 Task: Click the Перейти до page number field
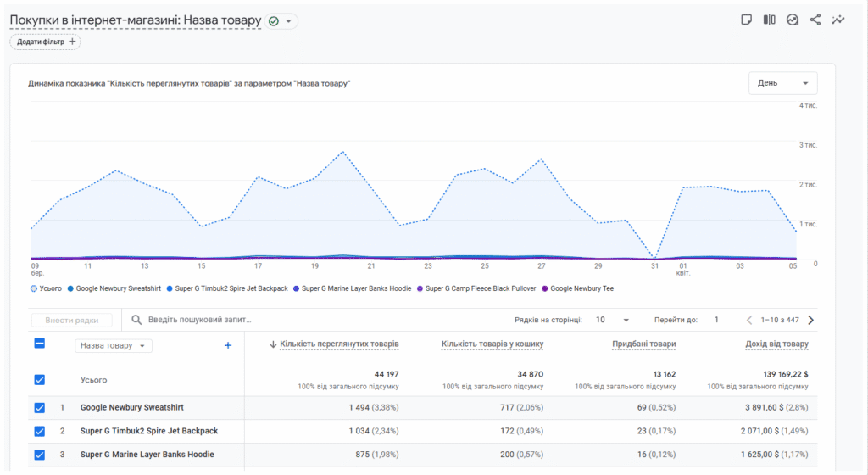point(716,320)
